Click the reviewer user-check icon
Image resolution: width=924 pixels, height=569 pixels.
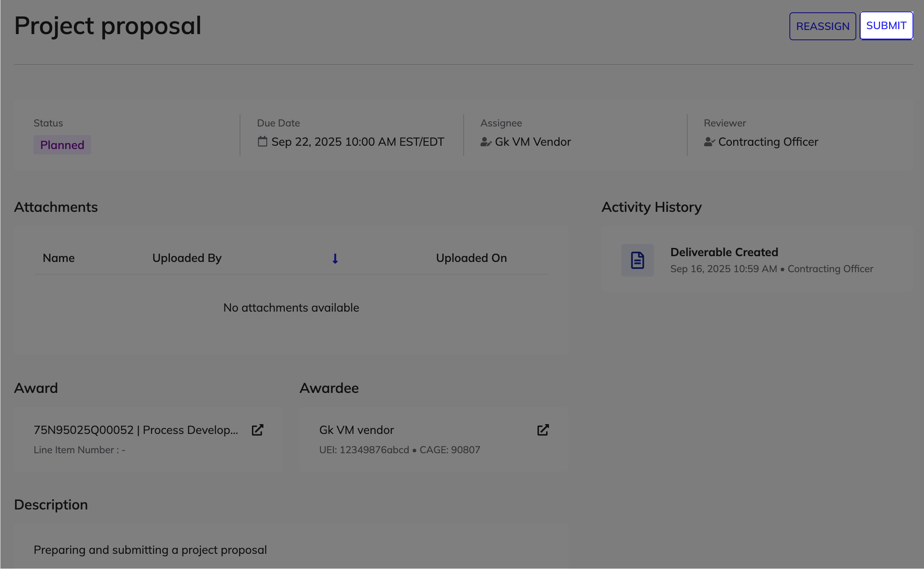[709, 142]
